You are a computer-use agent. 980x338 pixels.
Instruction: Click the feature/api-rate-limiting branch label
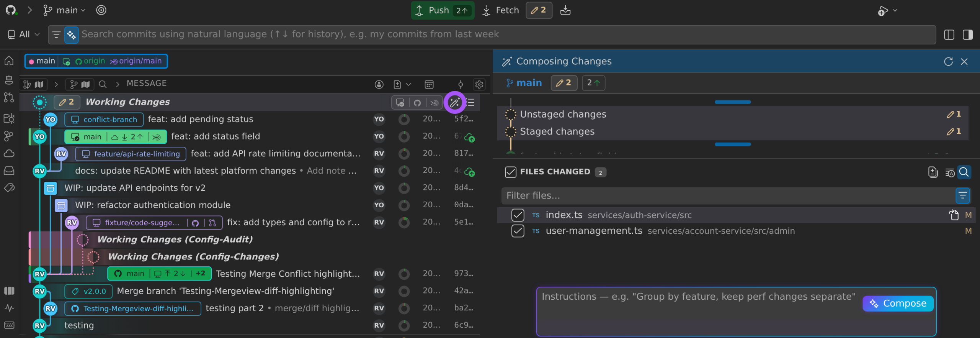point(131,154)
